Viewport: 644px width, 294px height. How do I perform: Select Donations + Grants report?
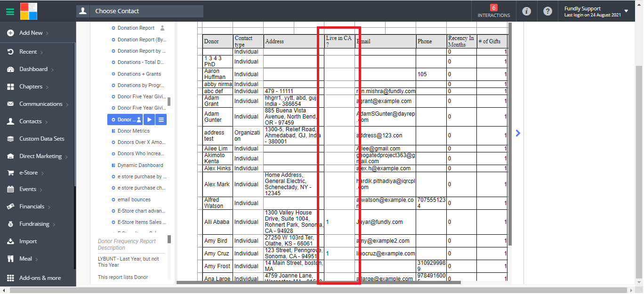pos(139,74)
